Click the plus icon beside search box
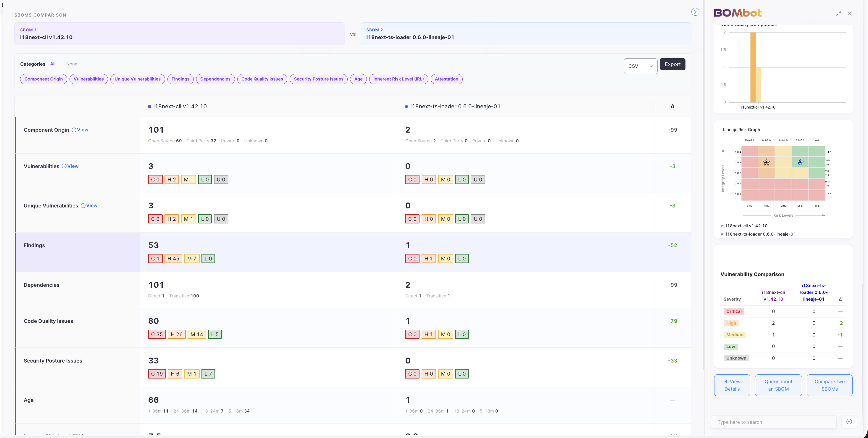The image size is (868, 438). (849, 421)
